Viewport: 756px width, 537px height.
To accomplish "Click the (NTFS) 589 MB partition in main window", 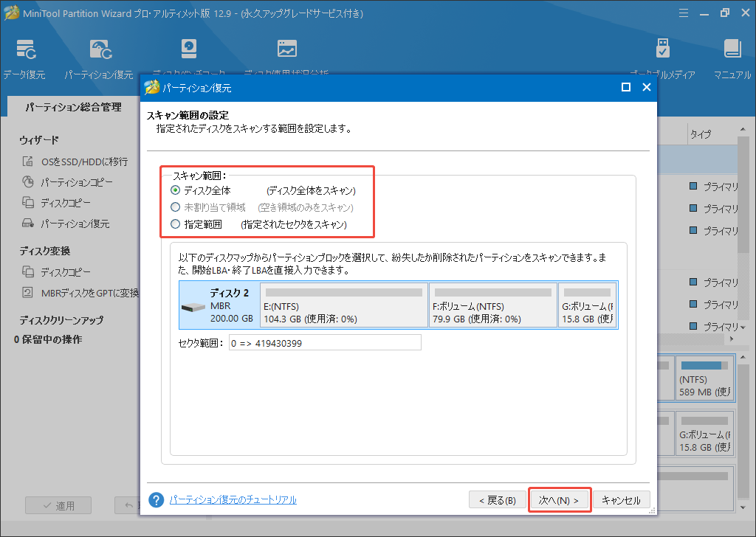I will [704, 378].
